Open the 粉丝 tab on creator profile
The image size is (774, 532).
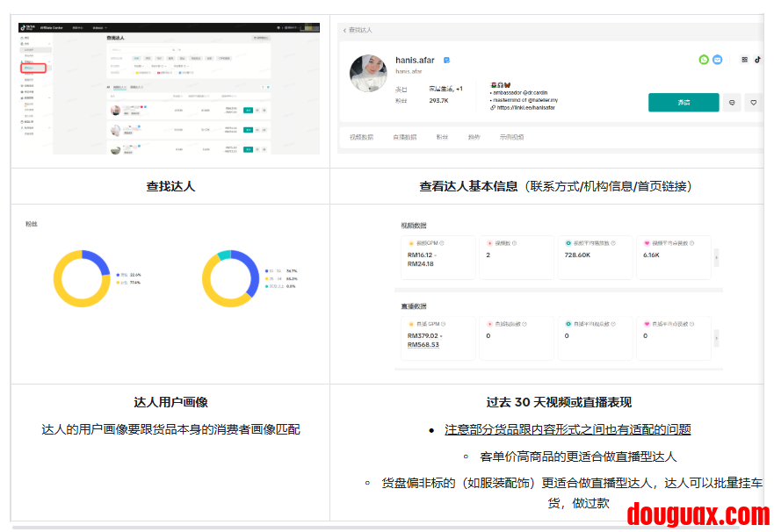tap(442, 137)
